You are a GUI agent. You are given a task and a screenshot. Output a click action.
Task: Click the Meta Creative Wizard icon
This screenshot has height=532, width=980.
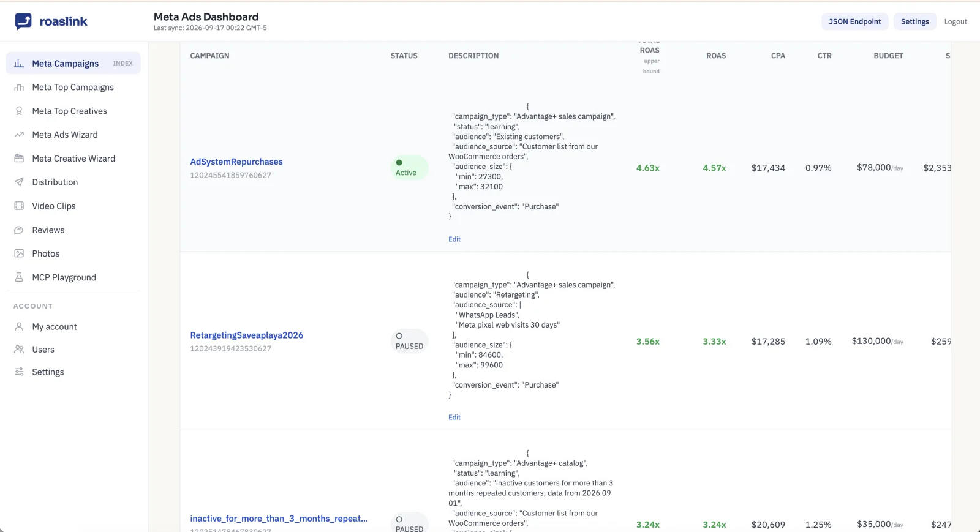[19, 159]
